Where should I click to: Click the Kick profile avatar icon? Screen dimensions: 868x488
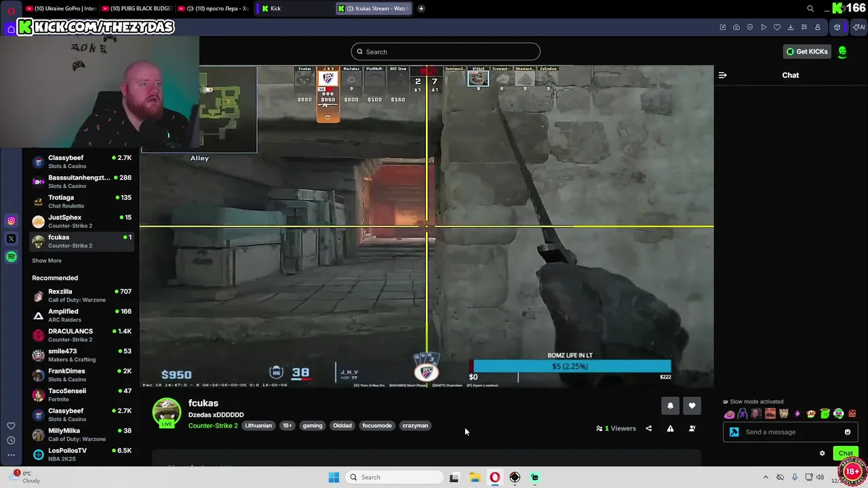point(842,52)
